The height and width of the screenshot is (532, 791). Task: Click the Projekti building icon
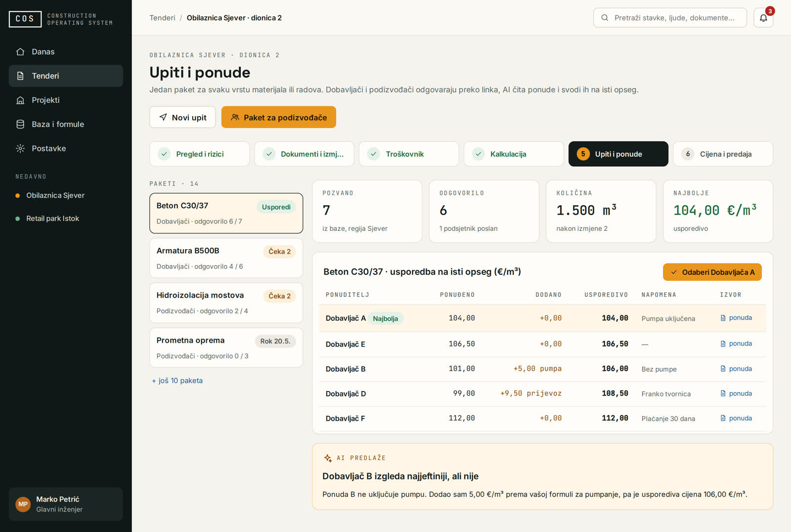(x=20, y=100)
